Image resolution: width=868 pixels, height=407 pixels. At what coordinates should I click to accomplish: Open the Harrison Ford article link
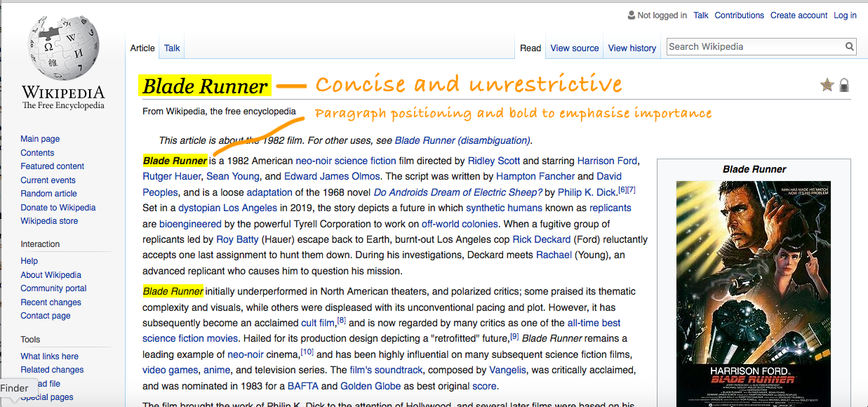click(606, 161)
